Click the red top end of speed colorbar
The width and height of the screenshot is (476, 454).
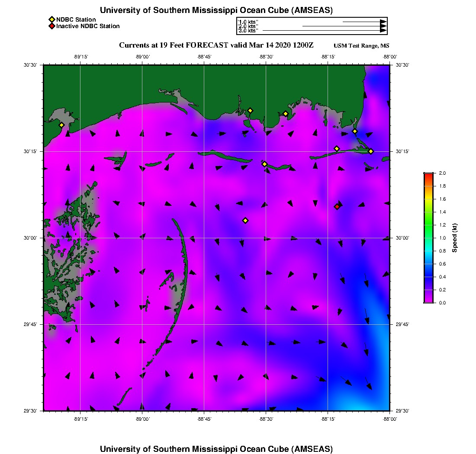tap(428, 174)
